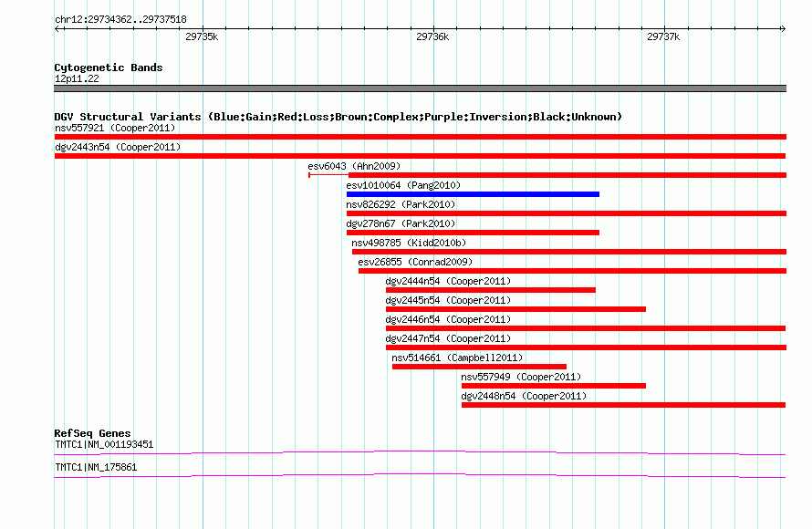This screenshot has width=812, height=529.
Task: Click the dgv2447n54 (Cooper2011) label
Action: 448,338
